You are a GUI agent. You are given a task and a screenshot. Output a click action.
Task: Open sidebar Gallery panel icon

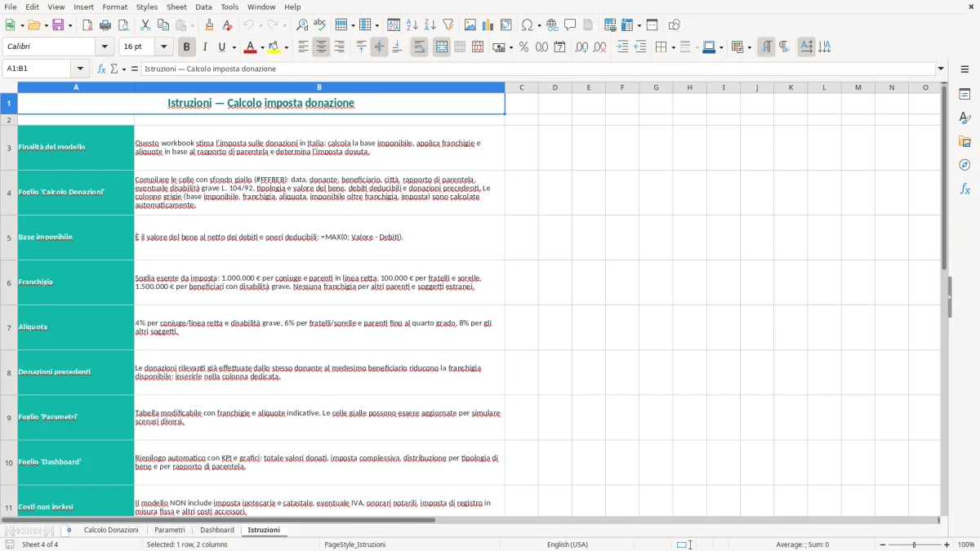(964, 142)
